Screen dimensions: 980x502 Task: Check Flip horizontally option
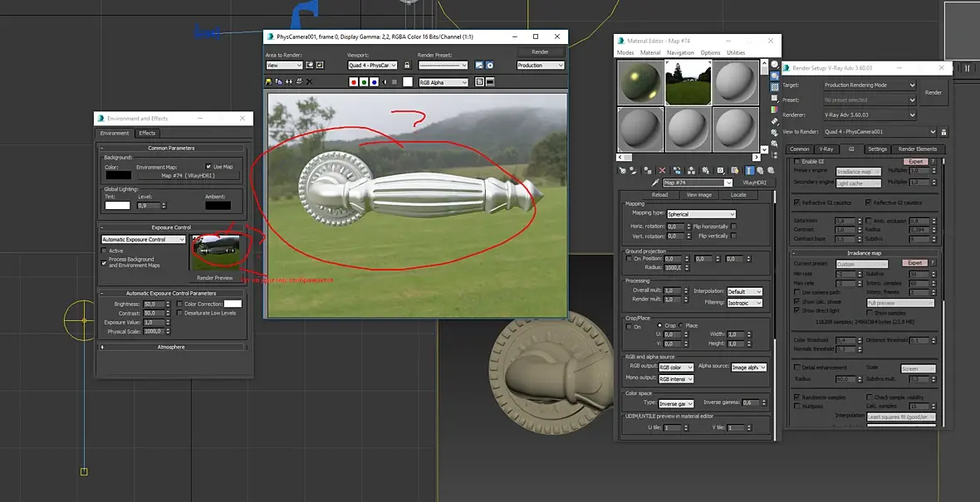(x=734, y=227)
